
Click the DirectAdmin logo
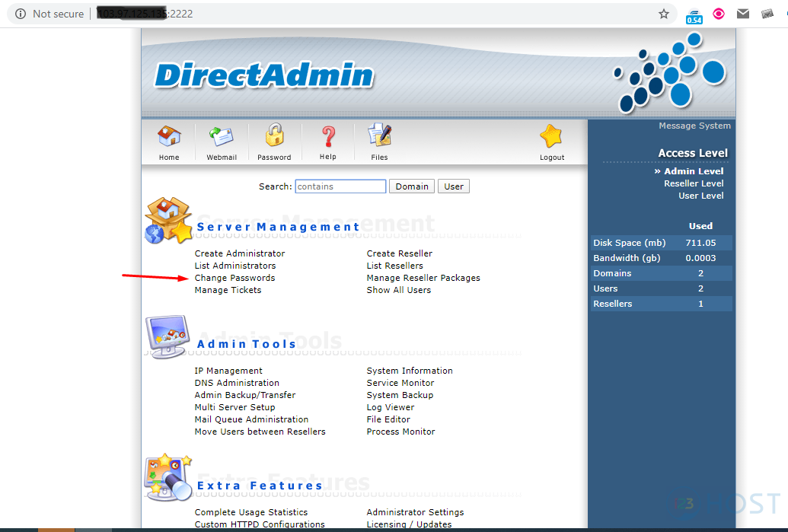[x=264, y=75]
